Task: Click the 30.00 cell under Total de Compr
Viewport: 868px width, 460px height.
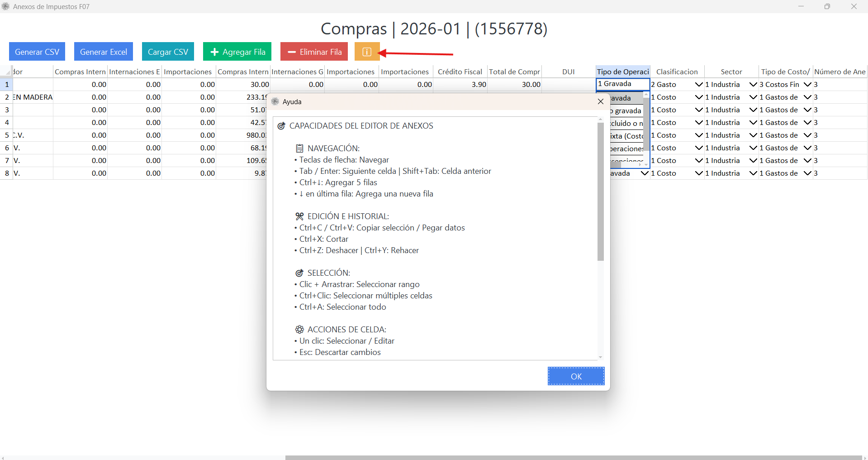Action: pyautogui.click(x=514, y=84)
